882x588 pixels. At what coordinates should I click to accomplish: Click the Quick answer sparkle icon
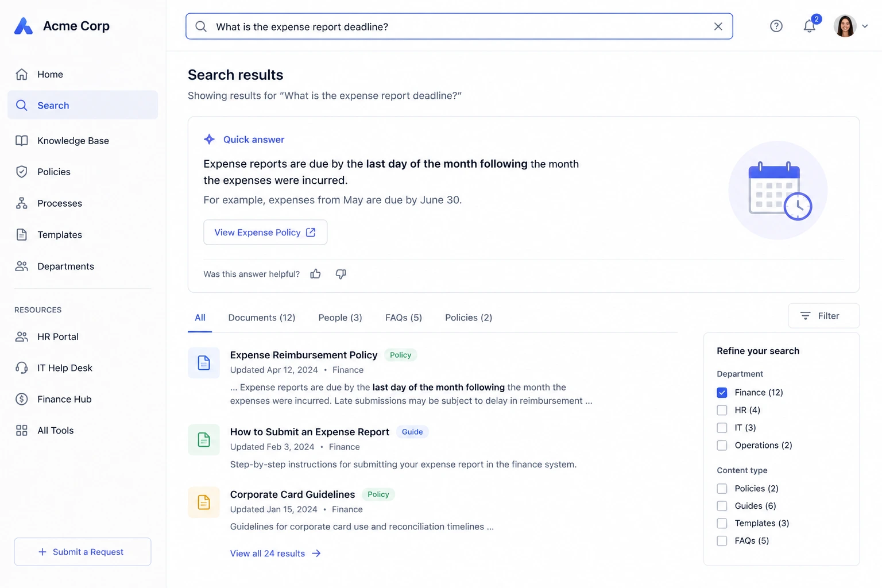click(210, 140)
